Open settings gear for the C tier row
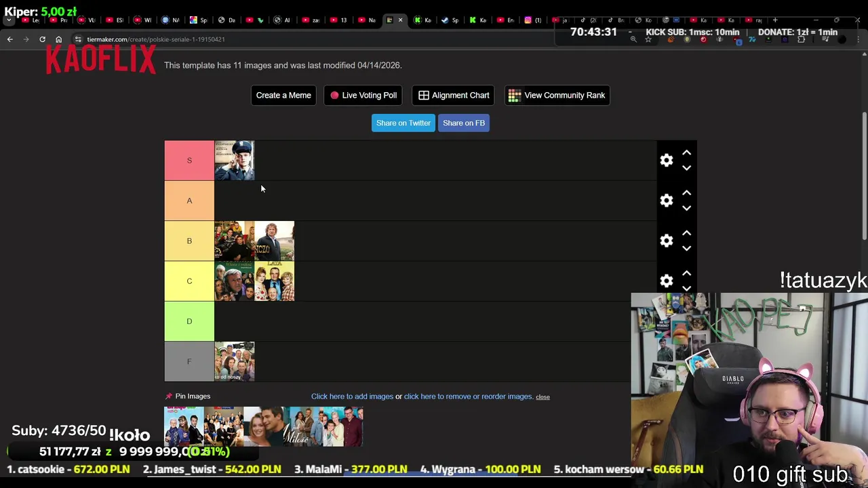868x488 pixels. pos(667,281)
